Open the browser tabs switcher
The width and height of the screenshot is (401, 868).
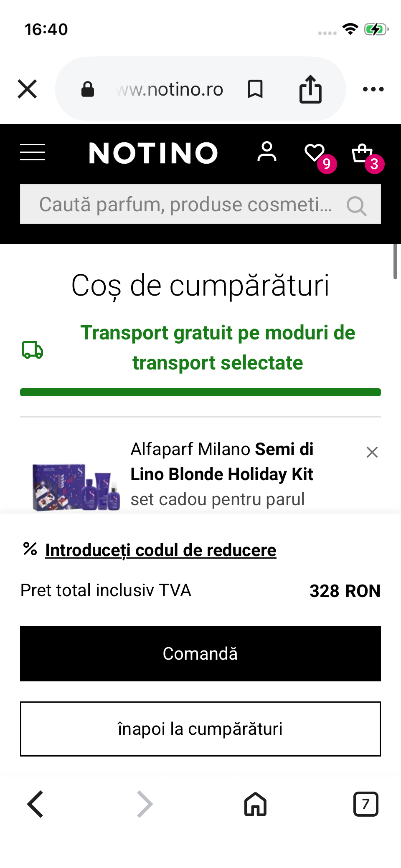[365, 804]
